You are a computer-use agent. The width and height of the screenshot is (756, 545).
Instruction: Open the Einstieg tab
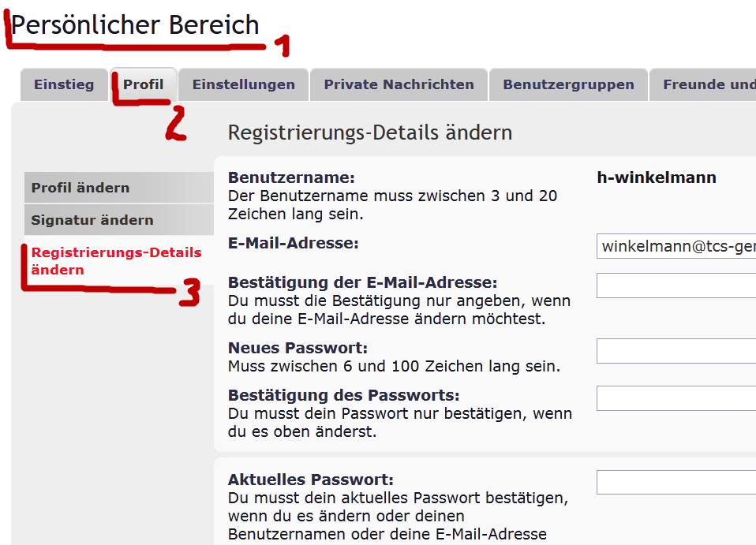[63, 84]
